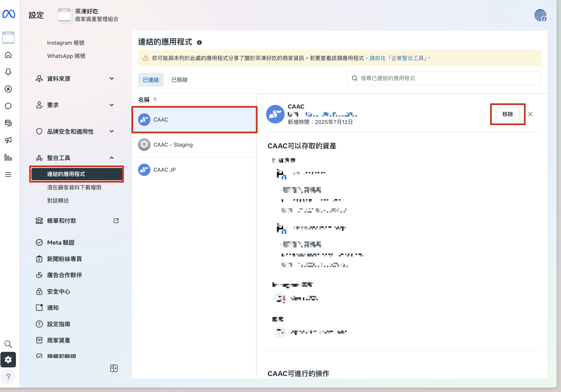Open 對話轉送 menu item
Image resolution: width=561 pixels, height=392 pixels.
(58, 201)
